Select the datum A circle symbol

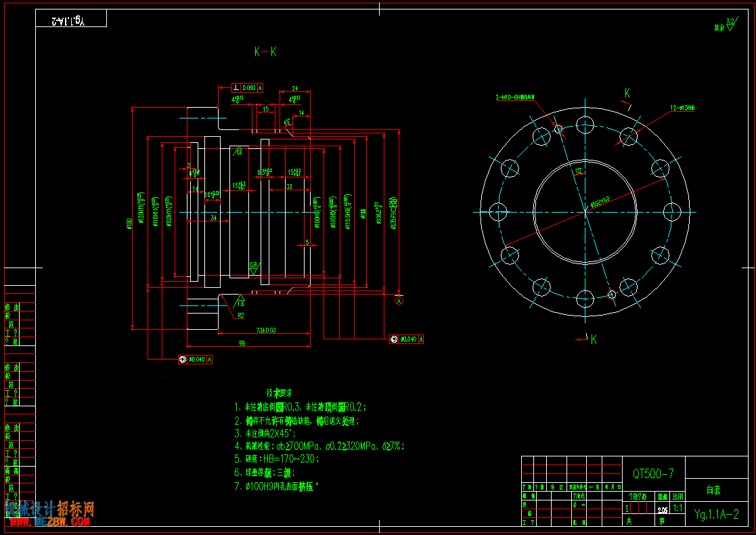[x=399, y=301]
